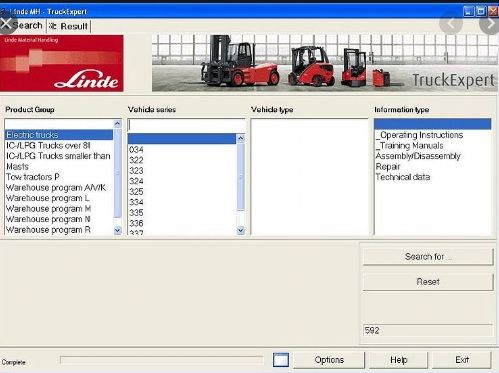499x373 pixels.
Task: Select Assembly/Disassembly information type
Action: point(432,156)
